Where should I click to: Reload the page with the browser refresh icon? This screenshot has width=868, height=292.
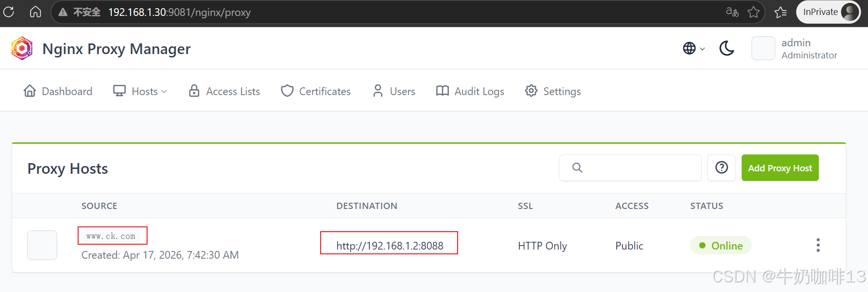click(x=9, y=12)
